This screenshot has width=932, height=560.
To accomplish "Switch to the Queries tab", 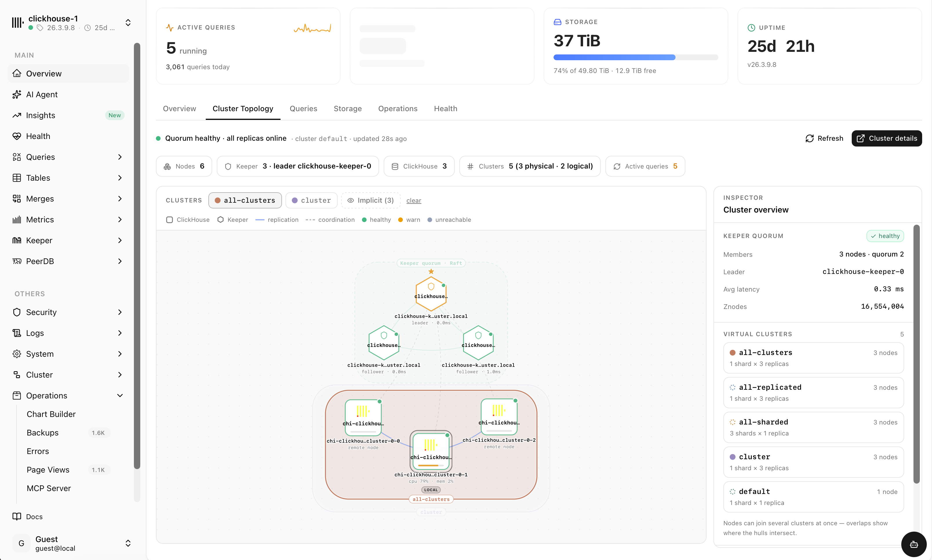I will click(303, 109).
